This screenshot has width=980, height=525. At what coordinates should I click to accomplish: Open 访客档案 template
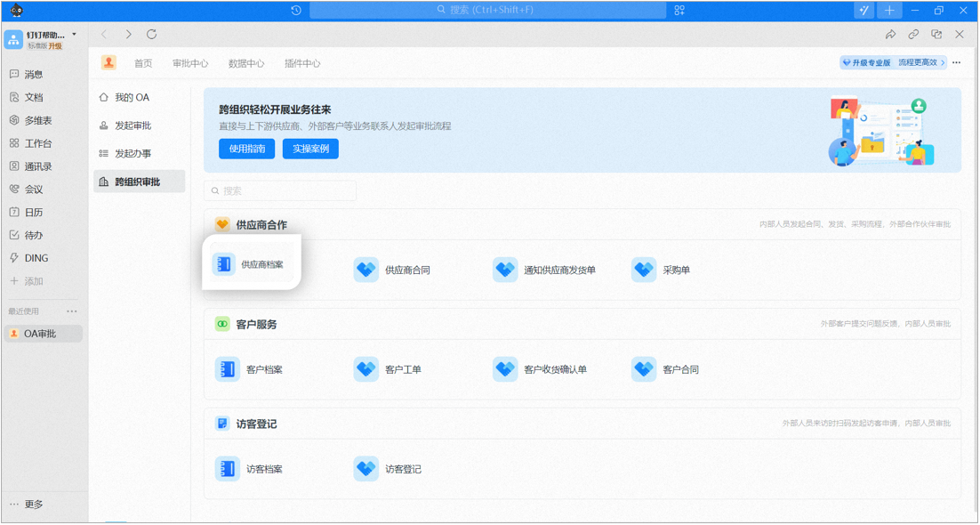249,469
